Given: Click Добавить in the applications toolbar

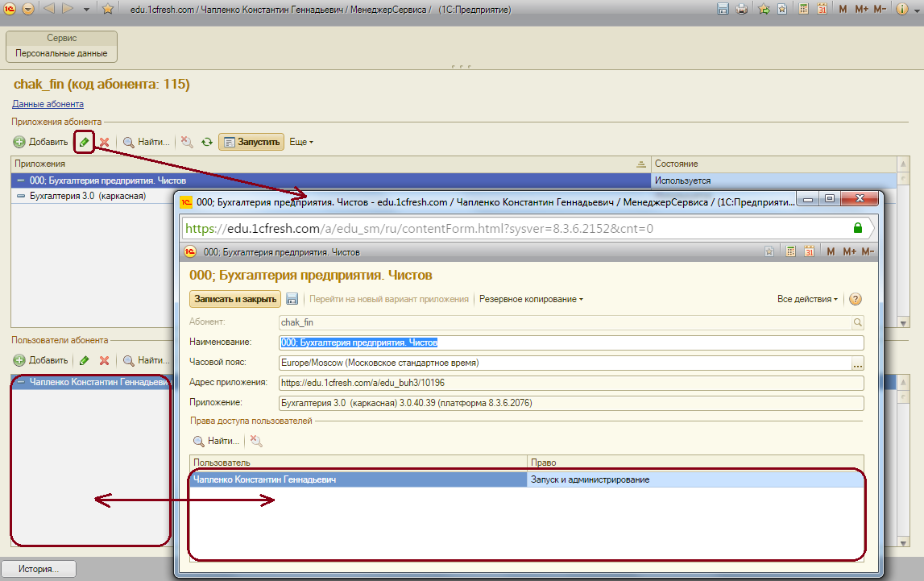Looking at the screenshot, I should pos(40,142).
